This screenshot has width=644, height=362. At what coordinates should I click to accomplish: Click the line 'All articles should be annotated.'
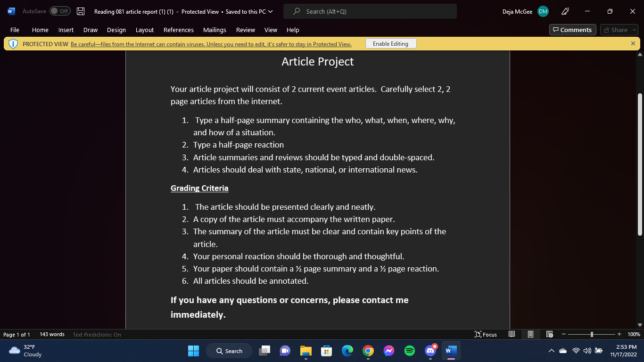251,281
